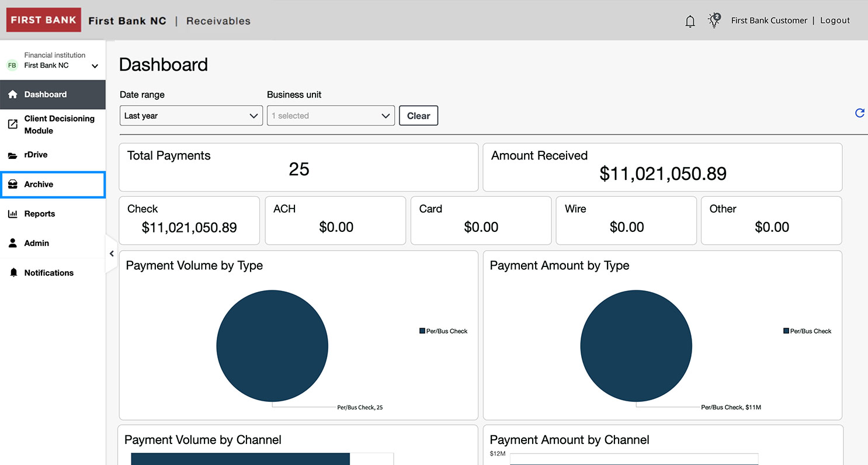Open the Date range dropdown
Viewport: 868px width, 465px height.
point(190,115)
